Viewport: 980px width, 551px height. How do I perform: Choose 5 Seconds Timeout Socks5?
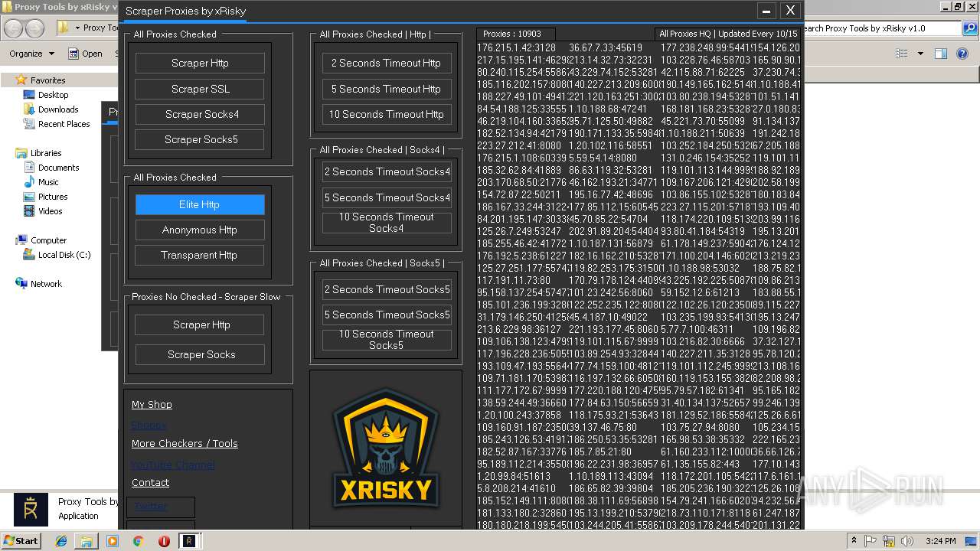coord(387,315)
